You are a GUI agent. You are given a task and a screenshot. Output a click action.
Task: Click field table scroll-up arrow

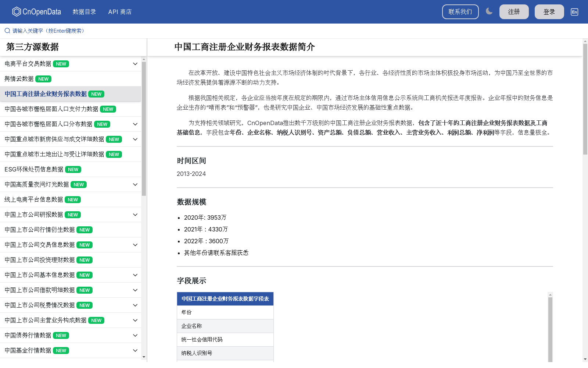(550, 294)
